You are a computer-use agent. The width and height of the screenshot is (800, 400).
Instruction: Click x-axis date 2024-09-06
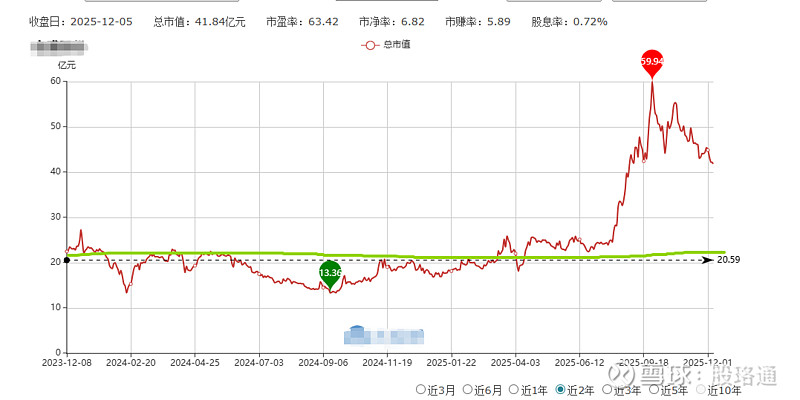point(323,362)
